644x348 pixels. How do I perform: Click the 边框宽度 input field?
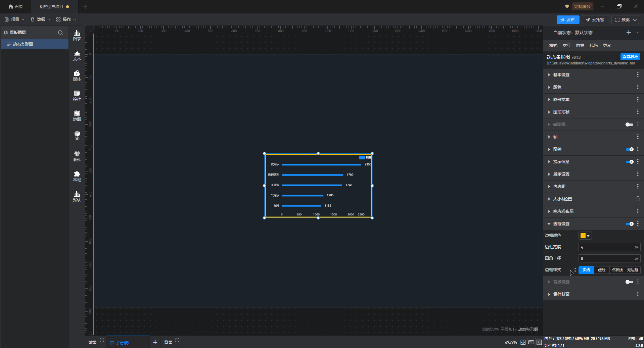point(606,247)
